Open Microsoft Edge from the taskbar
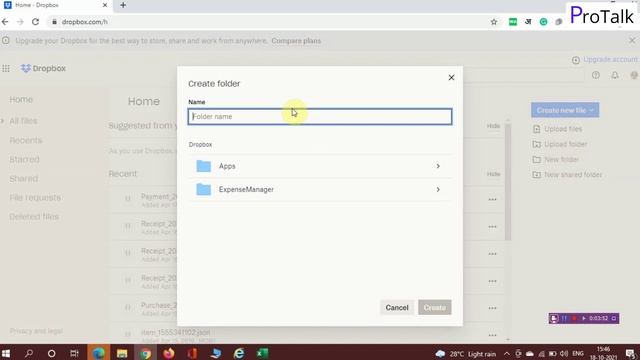Viewport: 640px width, 360px height. click(98, 353)
